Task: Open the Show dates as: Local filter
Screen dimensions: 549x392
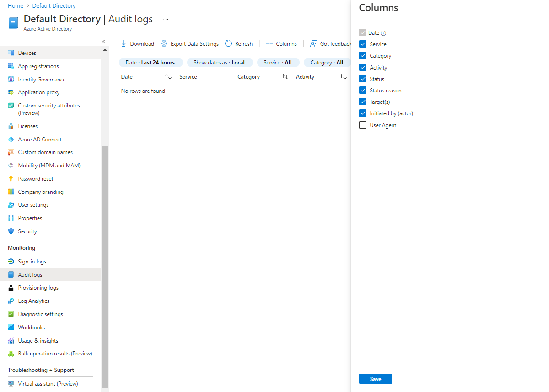Action: click(x=220, y=63)
